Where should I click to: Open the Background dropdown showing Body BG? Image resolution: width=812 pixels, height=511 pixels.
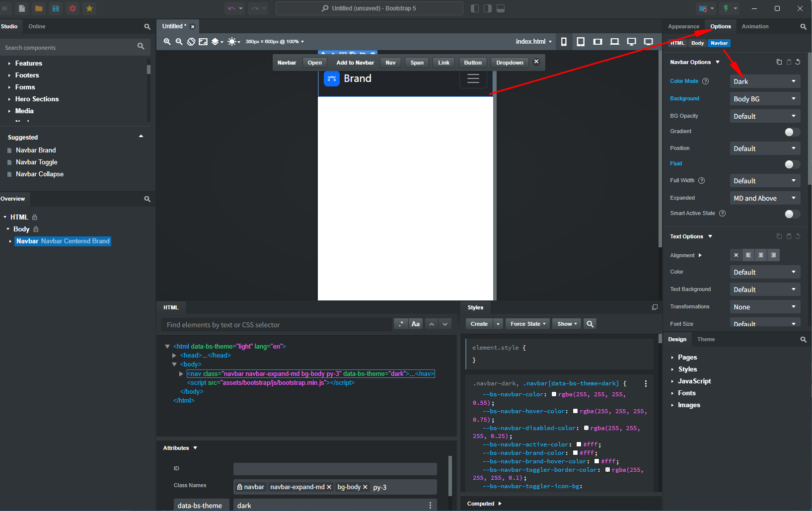(765, 99)
